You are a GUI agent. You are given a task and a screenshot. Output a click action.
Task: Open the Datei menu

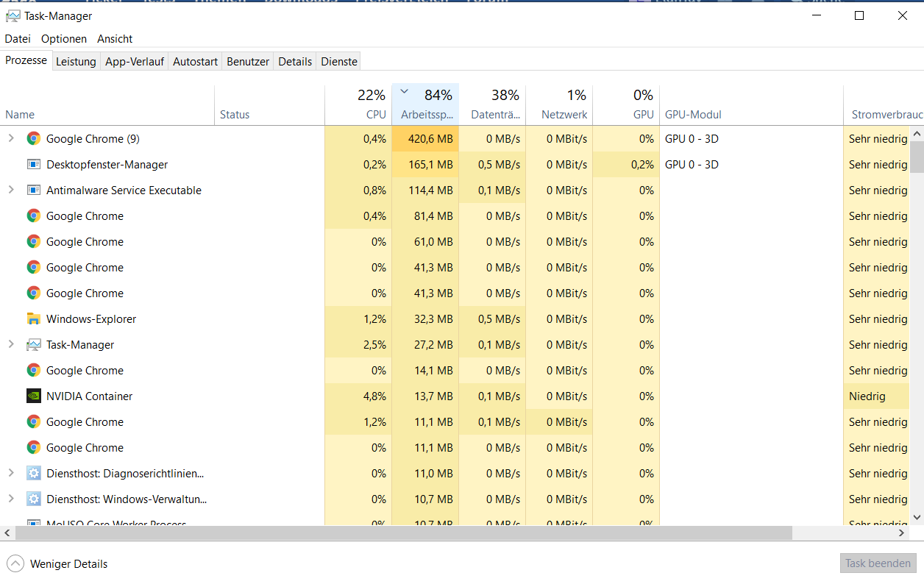point(18,38)
